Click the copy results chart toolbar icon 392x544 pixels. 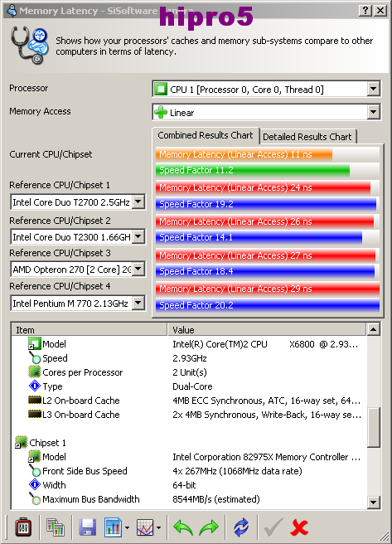(x=56, y=527)
